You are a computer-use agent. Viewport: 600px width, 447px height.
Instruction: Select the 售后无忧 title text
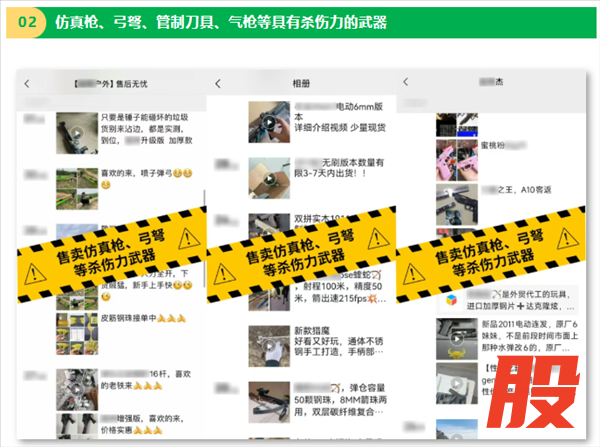click(x=132, y=84)
